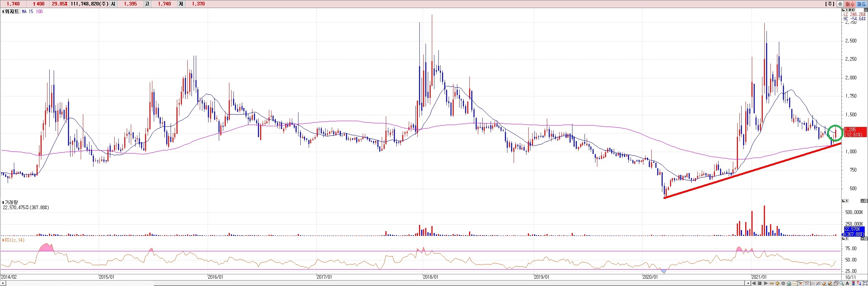Toggle the L scale button on price pane
Viewport: 868px width, 286px height.
pyautogui.click(x=844, y=10)
